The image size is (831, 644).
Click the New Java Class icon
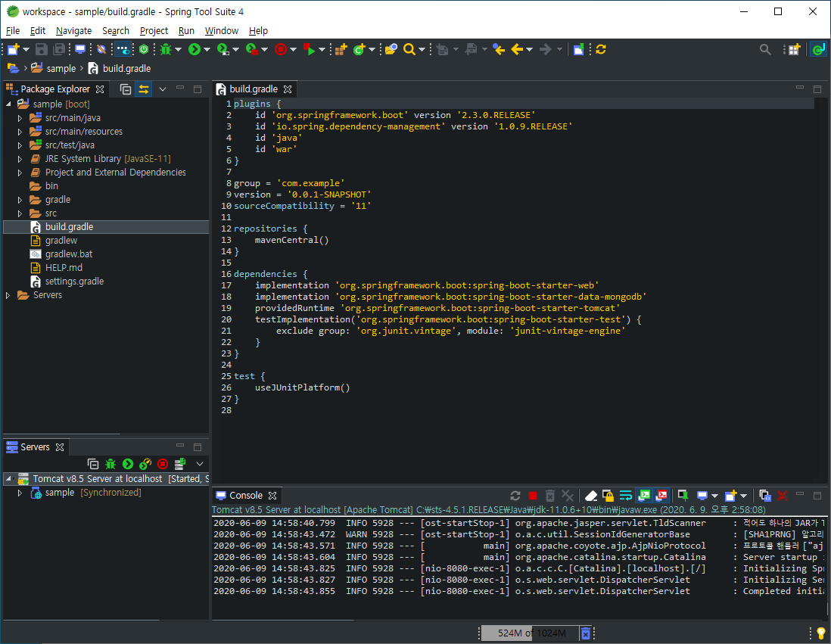pos(359,49)
